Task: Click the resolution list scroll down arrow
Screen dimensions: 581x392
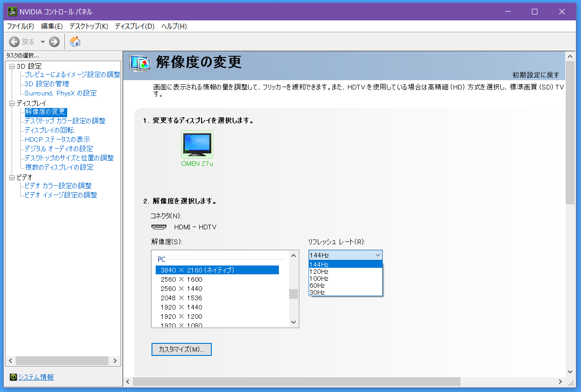Action: [293, 322]
